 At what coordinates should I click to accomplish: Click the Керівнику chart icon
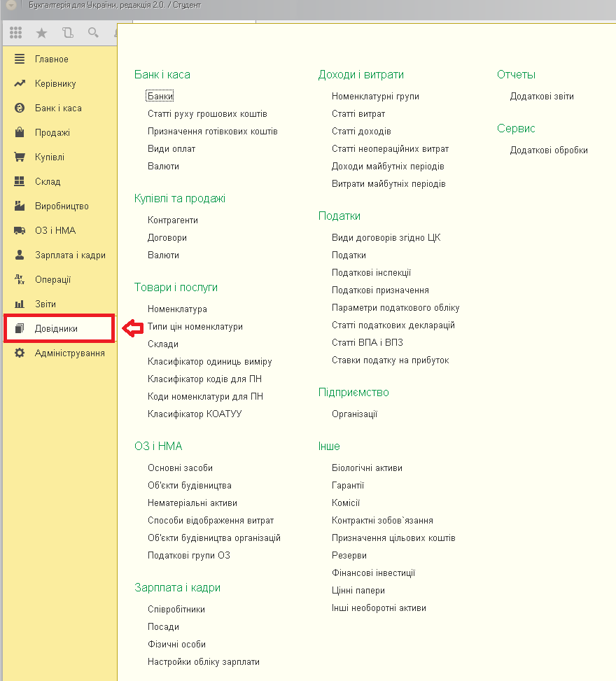click(20, 83)
